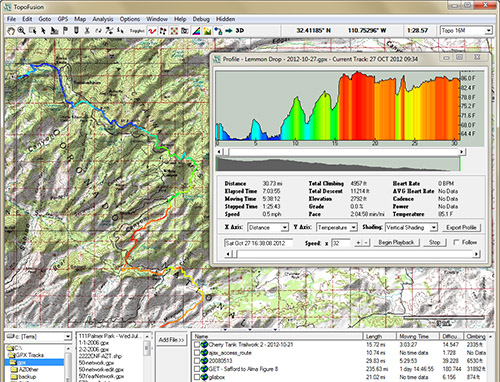Decrease playback speed with minus button
Viewport: 500px width, 382px height.
click(366, 242)
